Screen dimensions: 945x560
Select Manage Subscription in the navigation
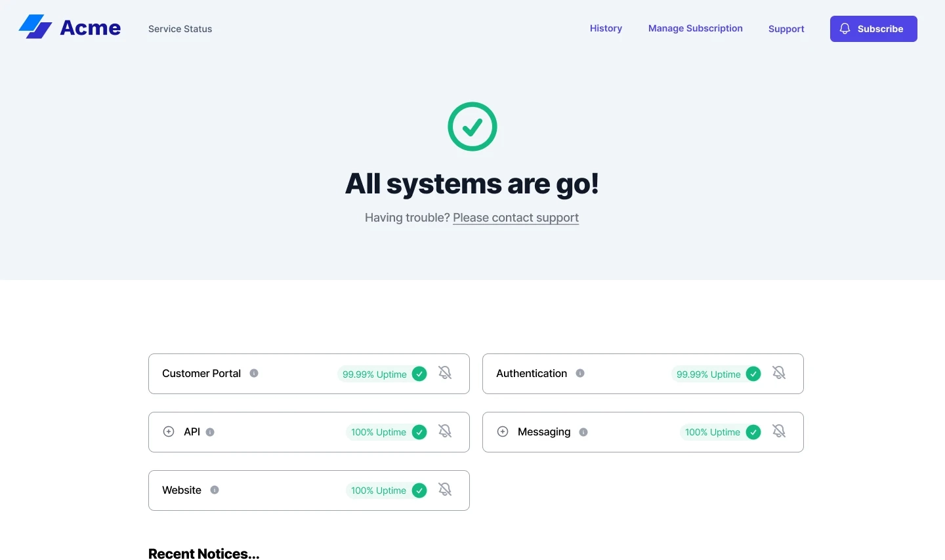pos(695,28)
